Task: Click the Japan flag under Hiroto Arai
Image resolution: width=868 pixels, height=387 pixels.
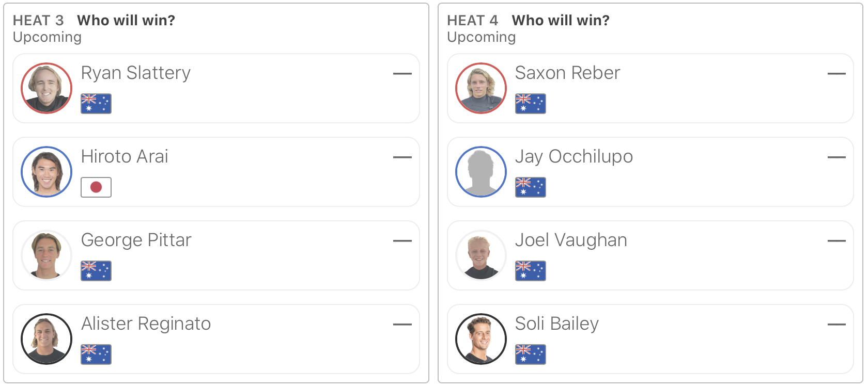Action: point(96,187)
